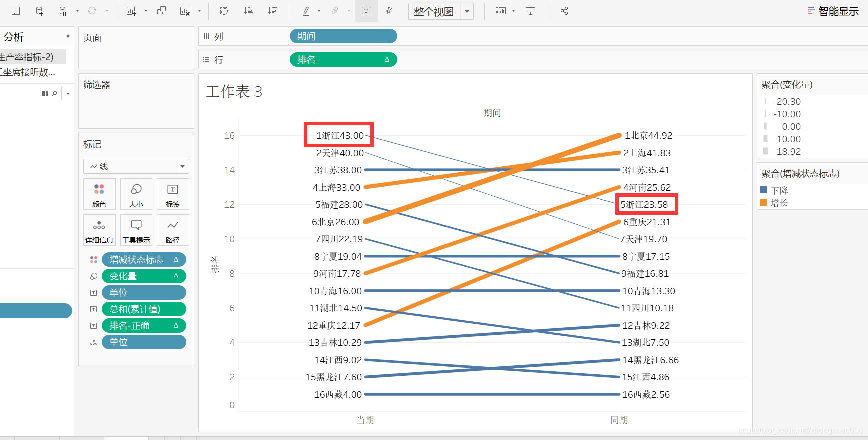Viewport: 868px width, 440px height.
Task: Click the search icon in data pane
Action: click(x=55, y=93)
